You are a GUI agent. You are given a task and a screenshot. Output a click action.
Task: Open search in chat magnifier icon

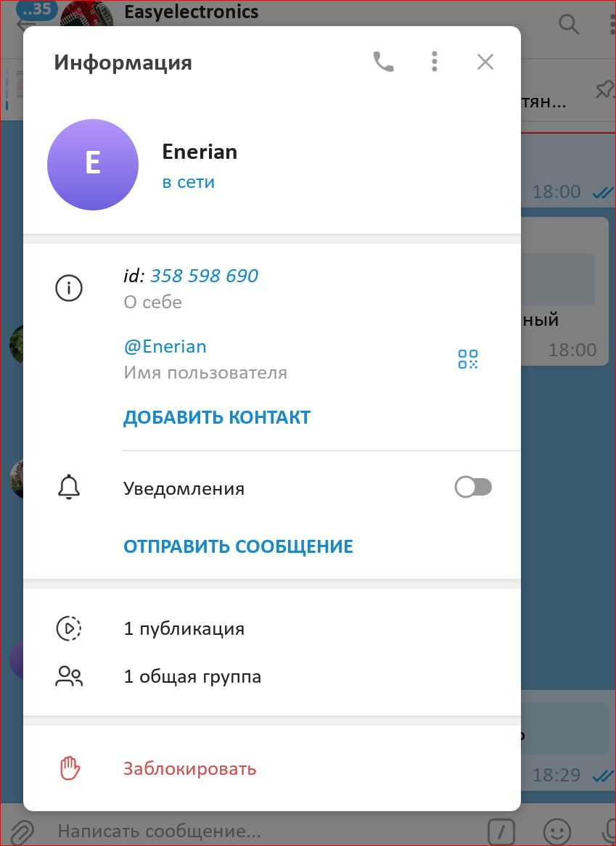click(569, 24)
